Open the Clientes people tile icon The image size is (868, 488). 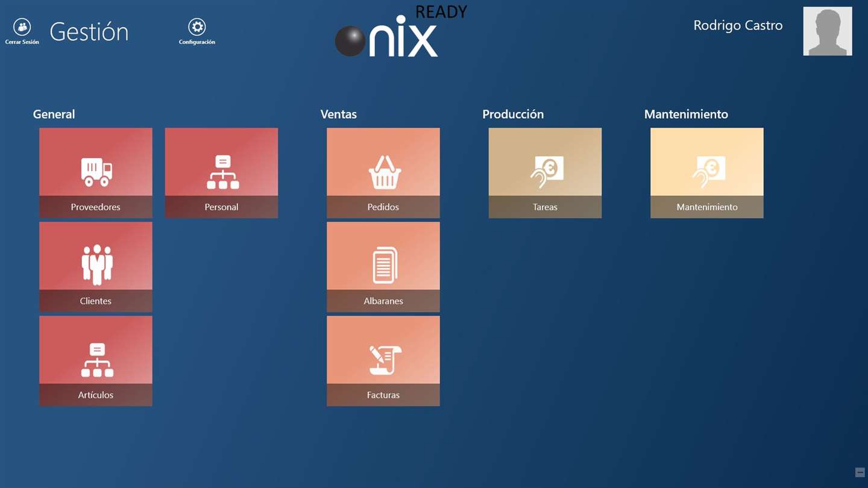97,264
